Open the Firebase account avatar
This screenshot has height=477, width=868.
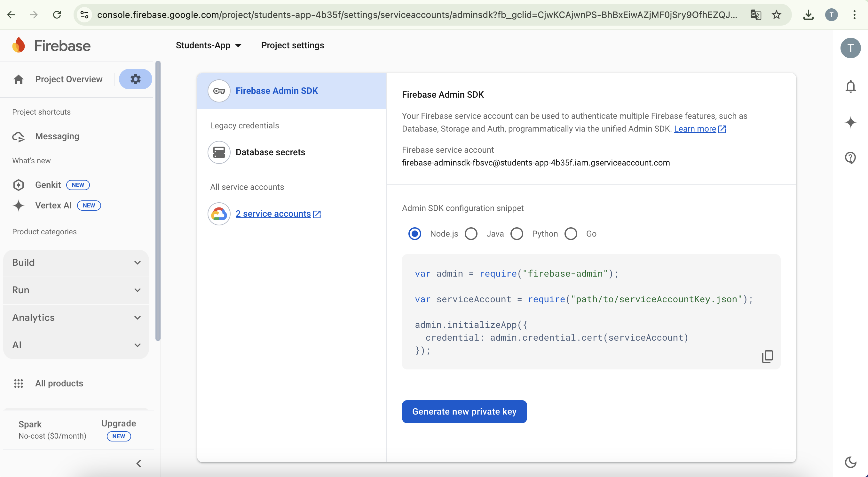point(850,48)
